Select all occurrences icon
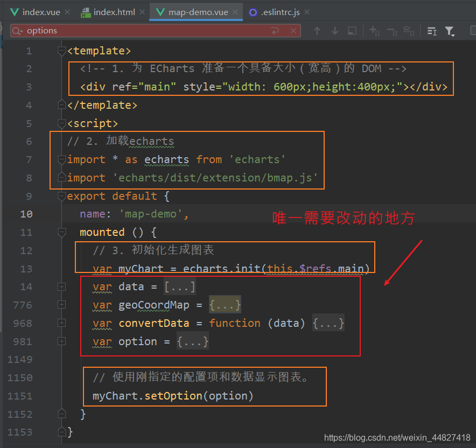 click(x=409, y=31)
